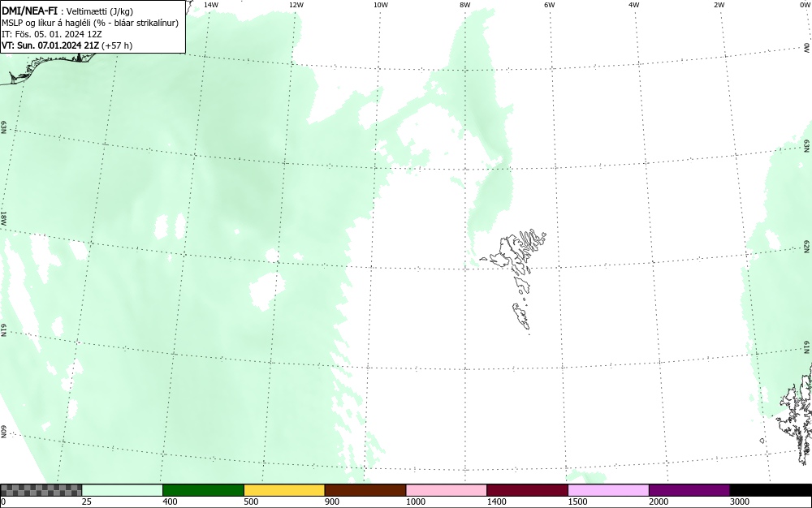Click the '2W' longitude label
This screenshot has width=812, height=508.
[x=719, y=5]
